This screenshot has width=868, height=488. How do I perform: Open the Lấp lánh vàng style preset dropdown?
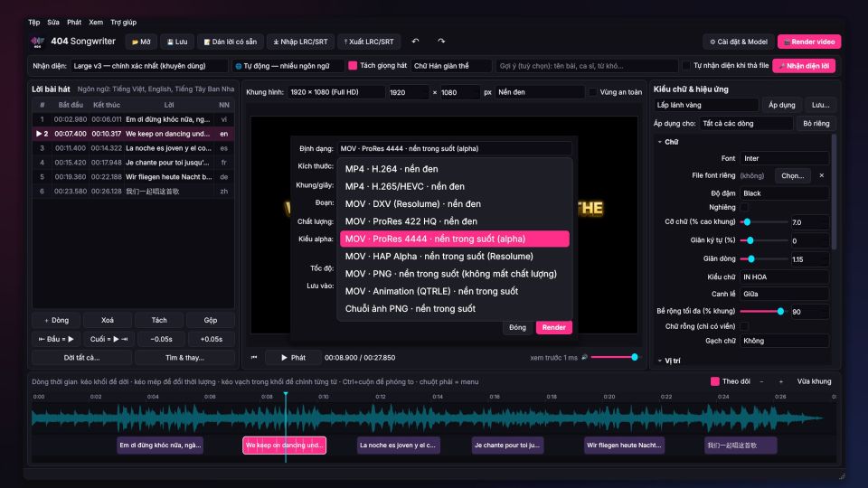(706, 105)
